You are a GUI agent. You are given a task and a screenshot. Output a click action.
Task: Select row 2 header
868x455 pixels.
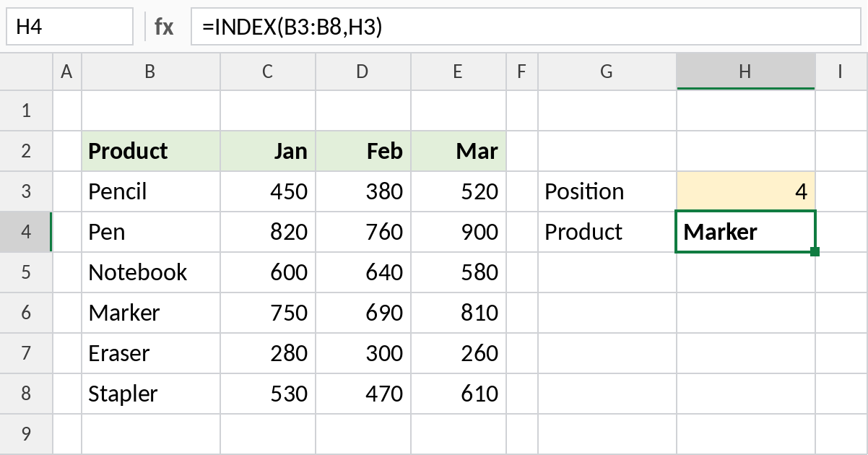tap(27, 151)
